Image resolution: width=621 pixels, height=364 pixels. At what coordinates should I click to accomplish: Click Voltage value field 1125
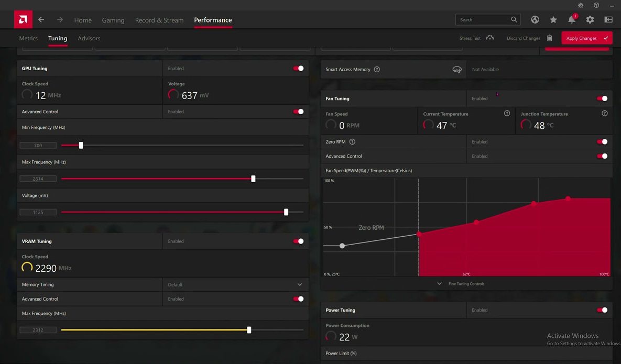tap(38, 212)
